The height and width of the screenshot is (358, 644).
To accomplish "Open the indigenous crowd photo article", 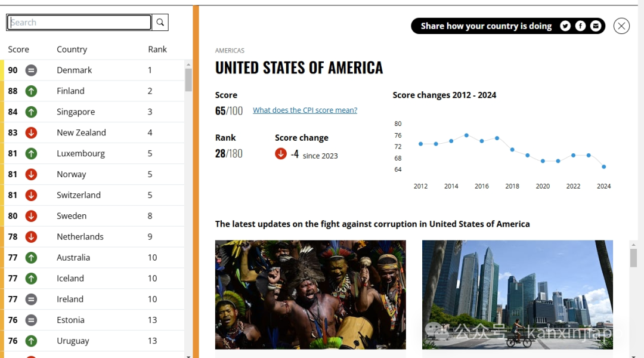I will (x=311, y=295).
